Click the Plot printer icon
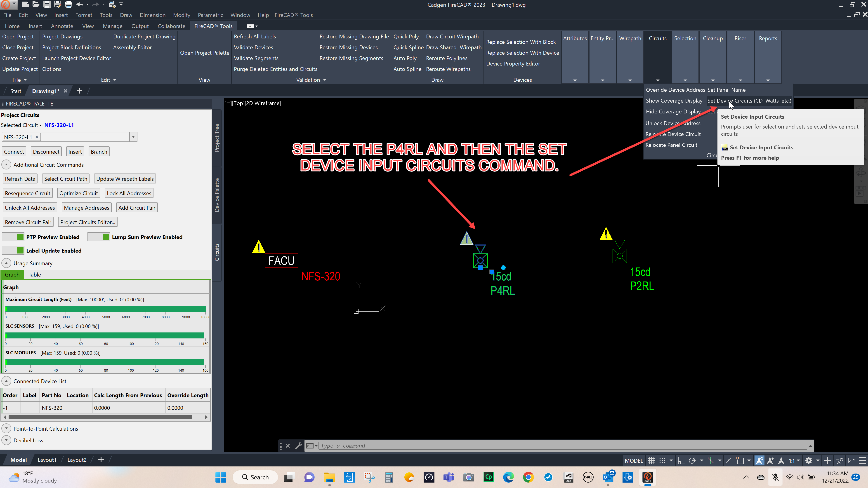 (68, 4)
